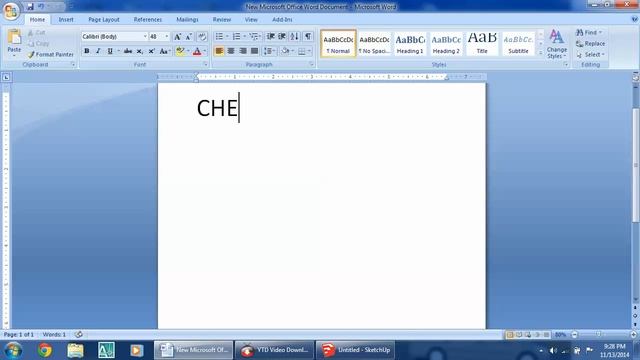This screenshot has width=640, height=360.
Task: Toggle Superscript formatting
Action: tap(151, 51)
